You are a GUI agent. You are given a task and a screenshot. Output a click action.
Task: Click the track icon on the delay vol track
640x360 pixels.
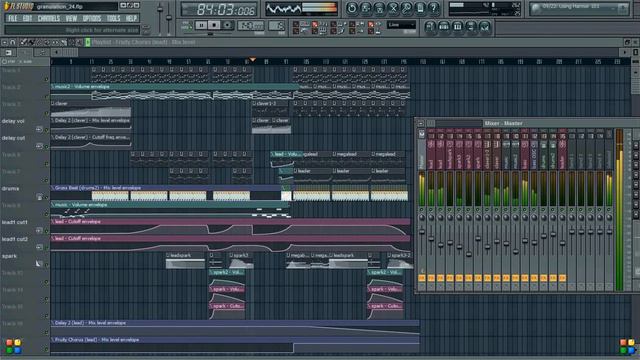click(39, 129)
